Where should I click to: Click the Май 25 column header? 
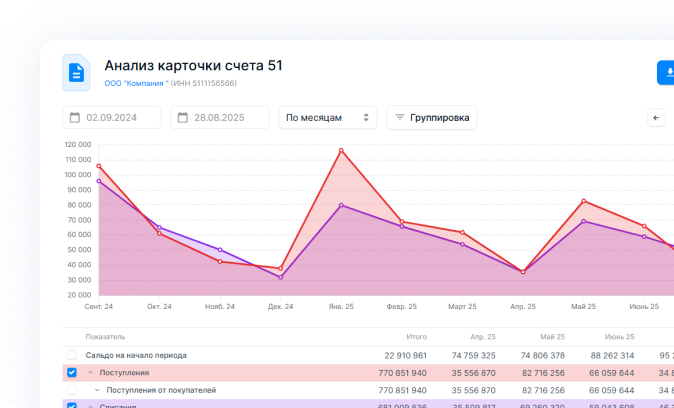click(552, 337)
